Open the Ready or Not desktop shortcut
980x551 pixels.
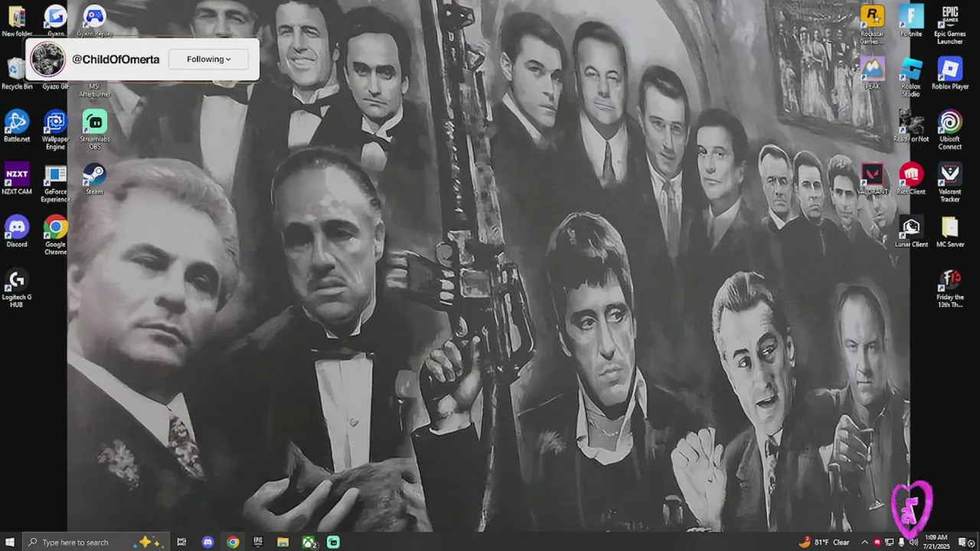(x=911, y=126)
